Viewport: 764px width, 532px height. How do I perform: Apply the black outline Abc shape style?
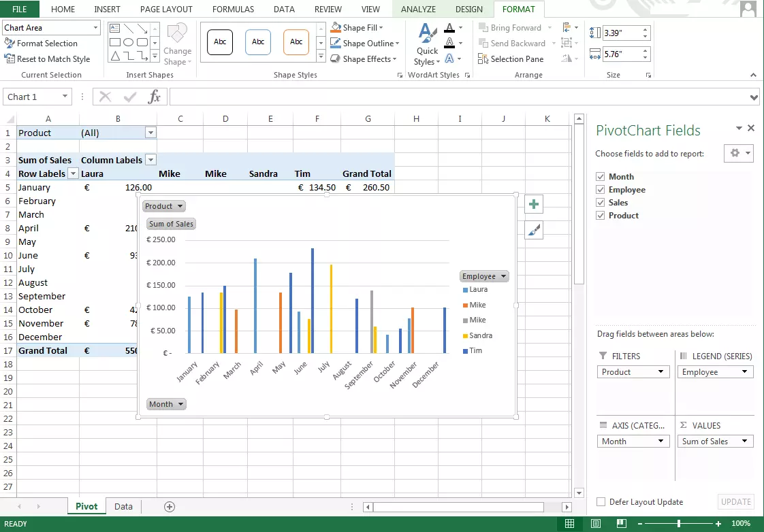(220, 42)
